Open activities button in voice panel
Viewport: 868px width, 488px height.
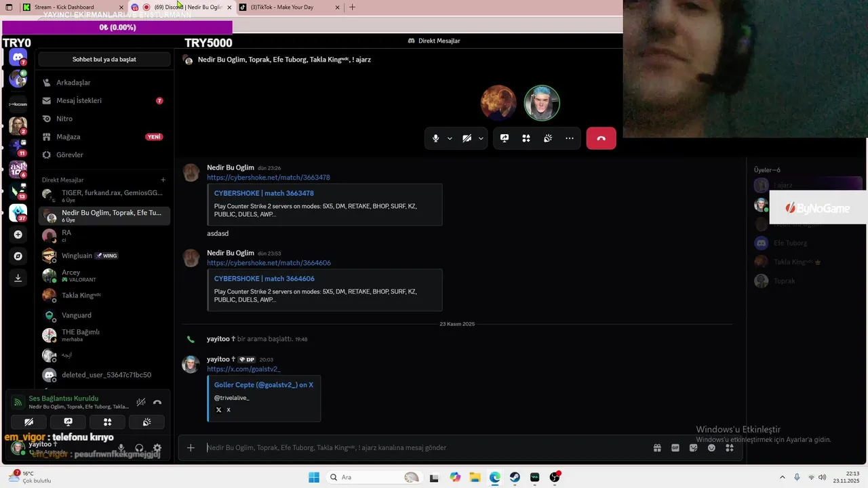click(x=107, y=422)
